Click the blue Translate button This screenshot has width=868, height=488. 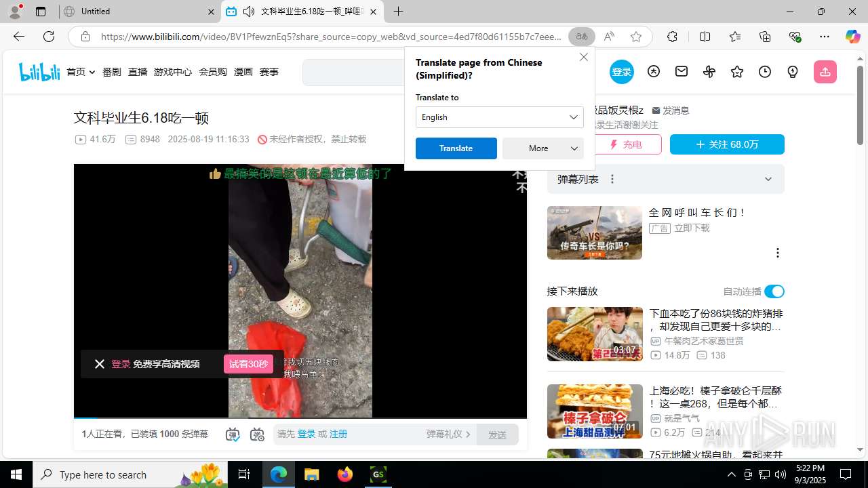pos(456,148)
